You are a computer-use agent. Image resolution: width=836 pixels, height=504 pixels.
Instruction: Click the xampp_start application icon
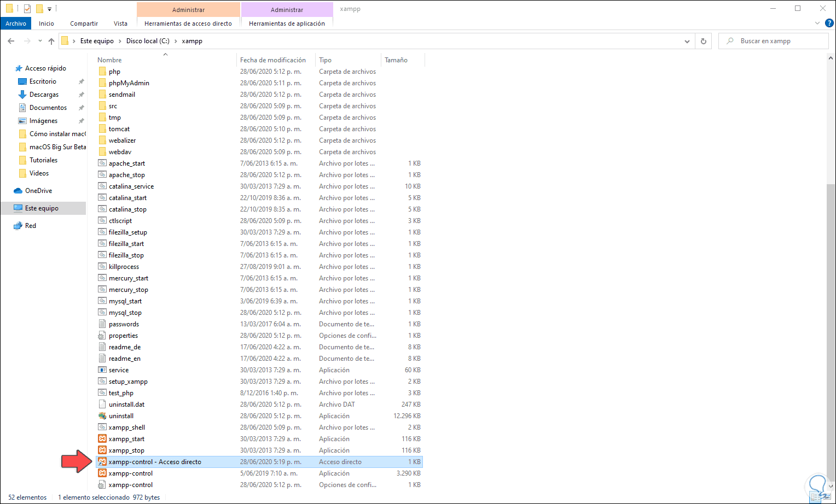click(102, 439)
